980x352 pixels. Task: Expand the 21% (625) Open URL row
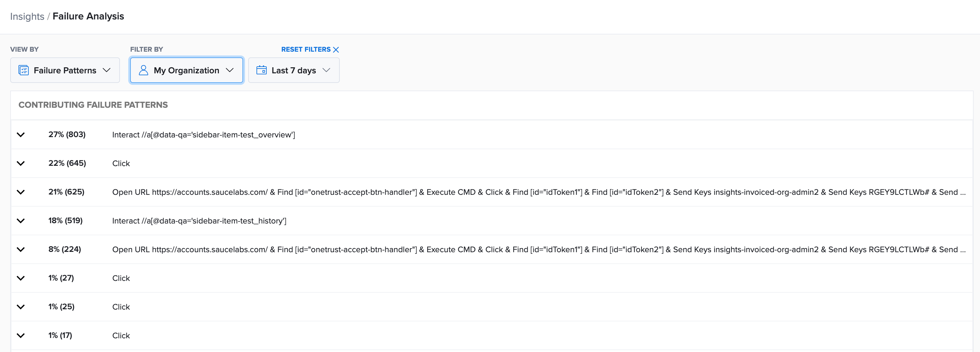(21, 192)
